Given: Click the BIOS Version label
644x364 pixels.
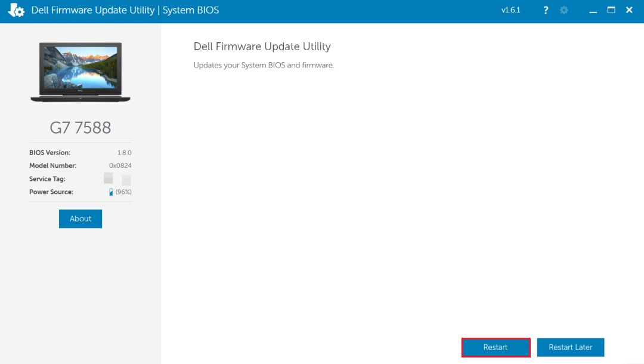Looking at the screenshot, I should [49, 152].
